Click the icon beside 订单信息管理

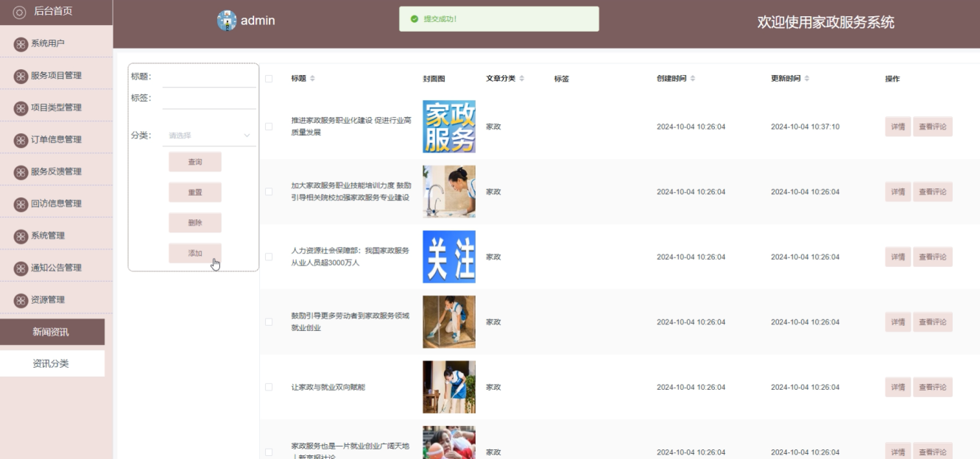pyautogui.click(x=21, y=140)
